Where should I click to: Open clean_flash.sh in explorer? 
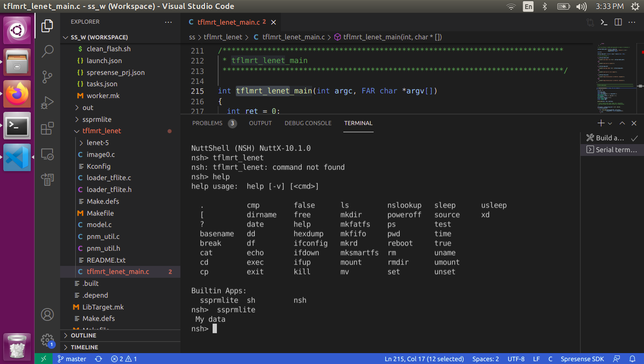tap(120, 49)
